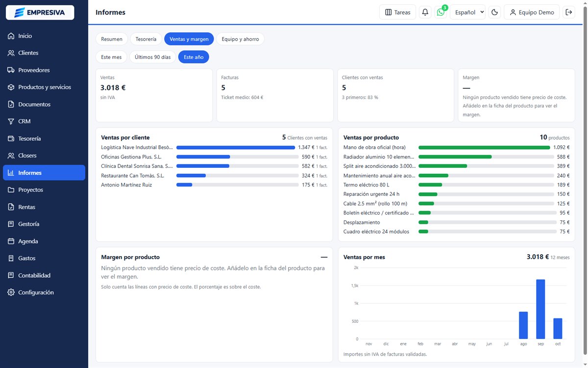Open Configuración settings
This screenshot has width=588, height=368.
pyautogui.click(x=44, y=292)
